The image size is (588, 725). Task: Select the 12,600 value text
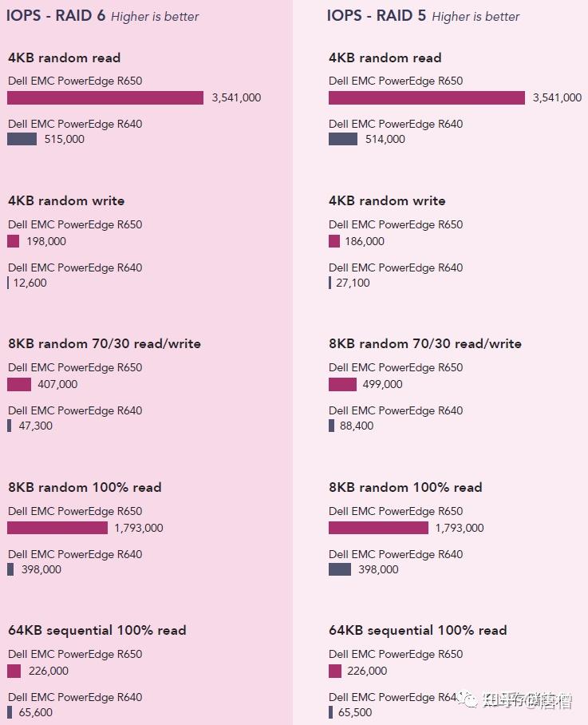click(x=30, y=283)
